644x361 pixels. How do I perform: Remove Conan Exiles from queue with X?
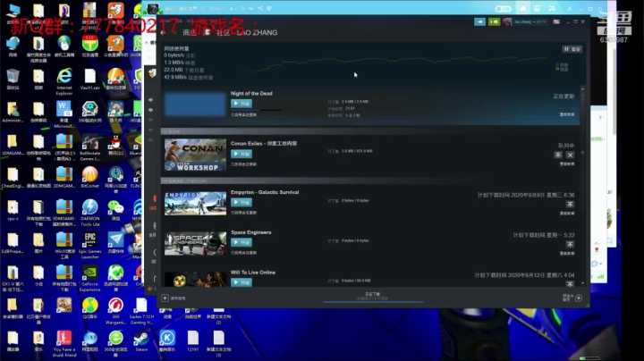click(570, 155)
